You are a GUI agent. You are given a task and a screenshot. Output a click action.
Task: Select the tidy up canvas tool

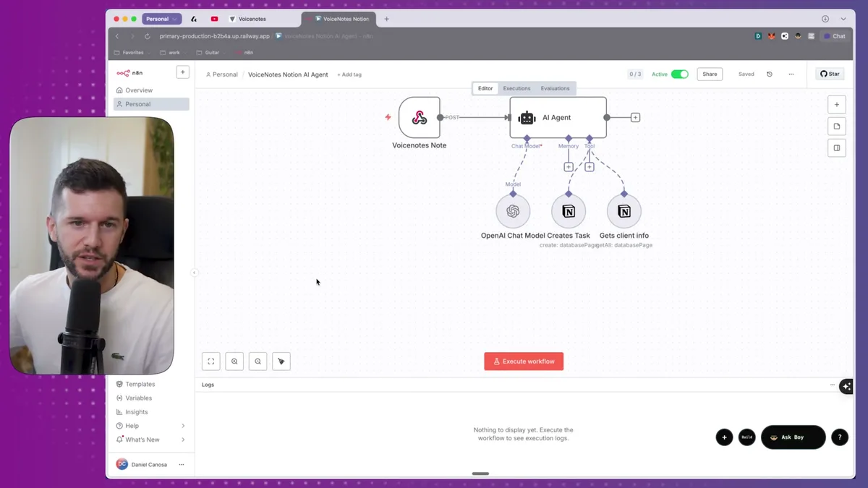[281, 361]
